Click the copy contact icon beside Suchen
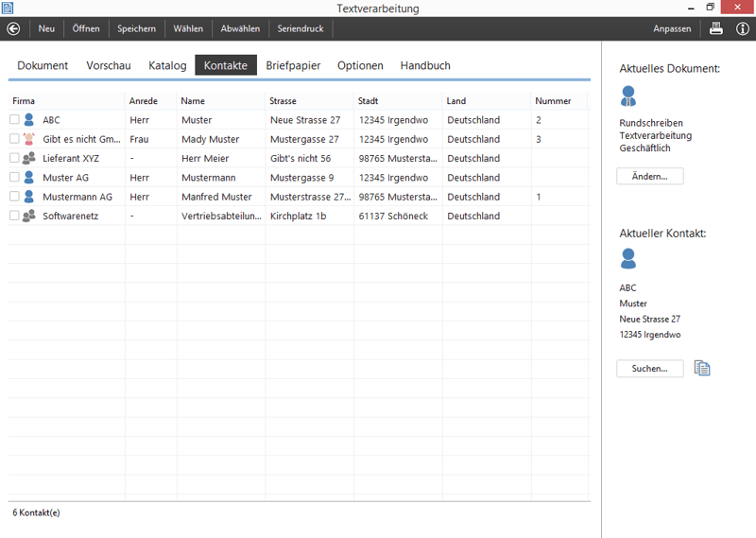The image size is (756, 538). [701, 368]
